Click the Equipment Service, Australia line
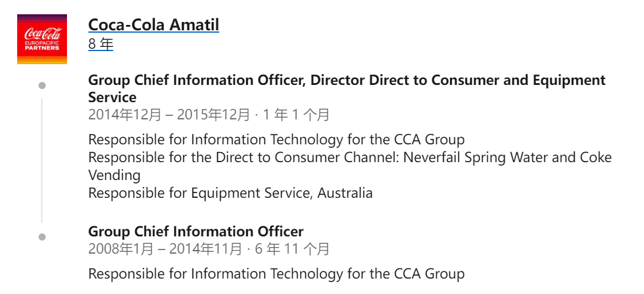This screenshot has width=644, height=294. 231,192
